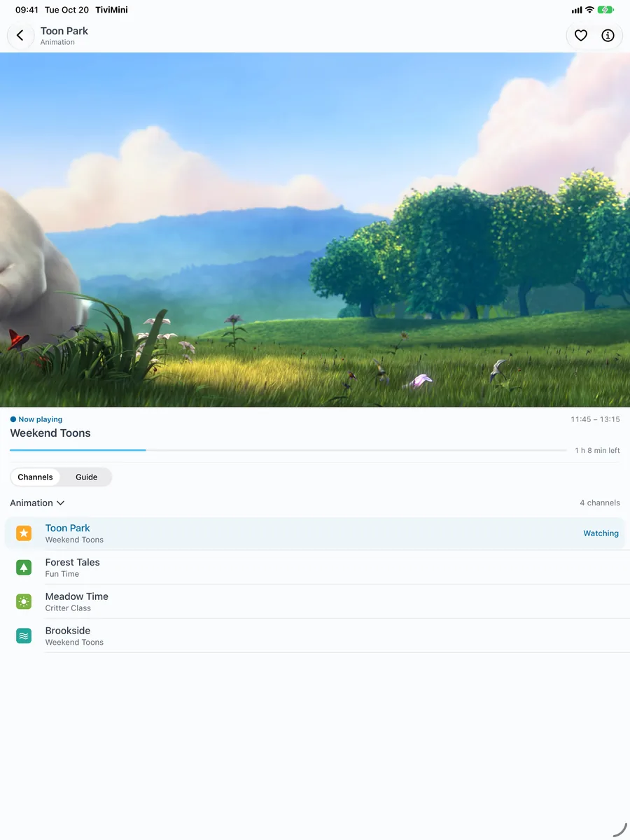Select the Meadow Time channel name
This screenshot has height=840, width=630.
(77, 596)
